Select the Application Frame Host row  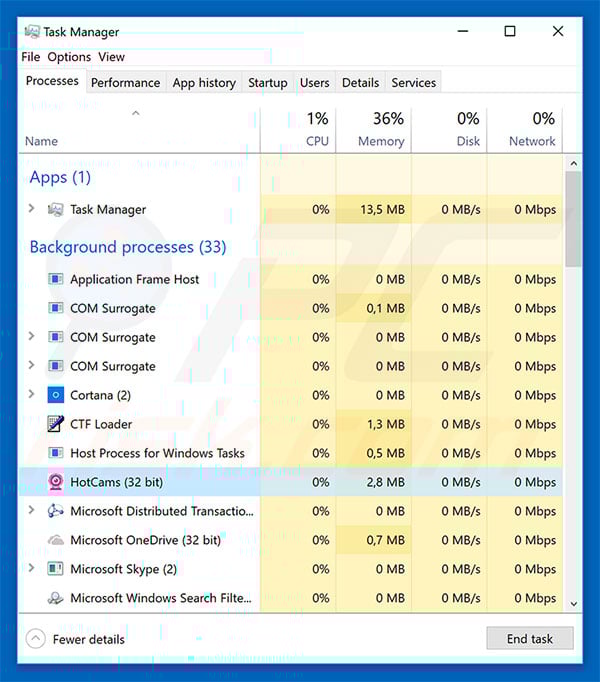(x=291, y=279)
